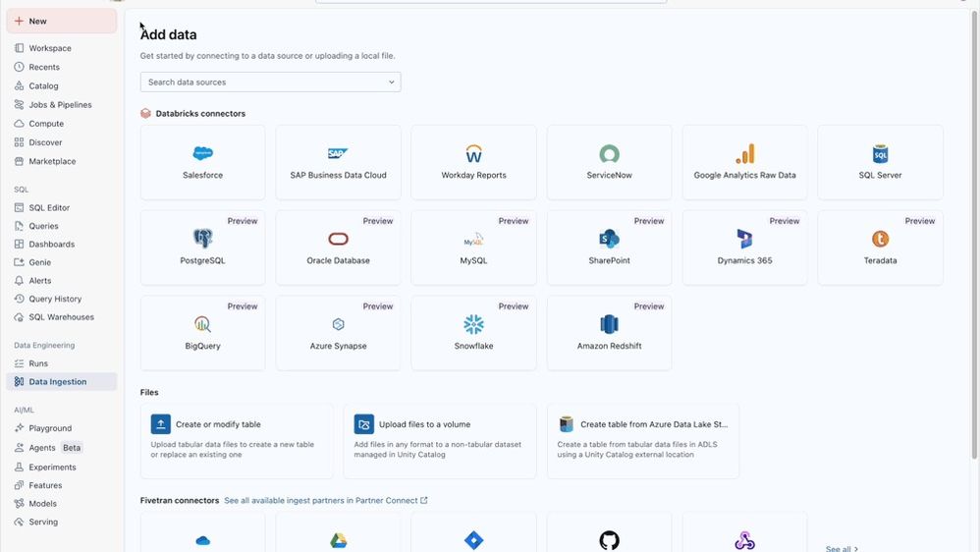Open Jobs & Pipelines
The height and width of the screenshot is (552, 980).
61,104
